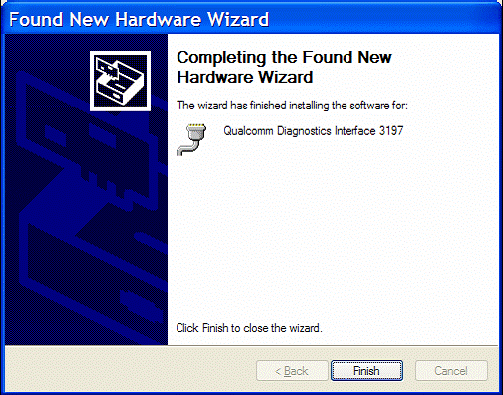Select the serial port connector device icon
Screen dimensions: 503x395
point(191,139)
